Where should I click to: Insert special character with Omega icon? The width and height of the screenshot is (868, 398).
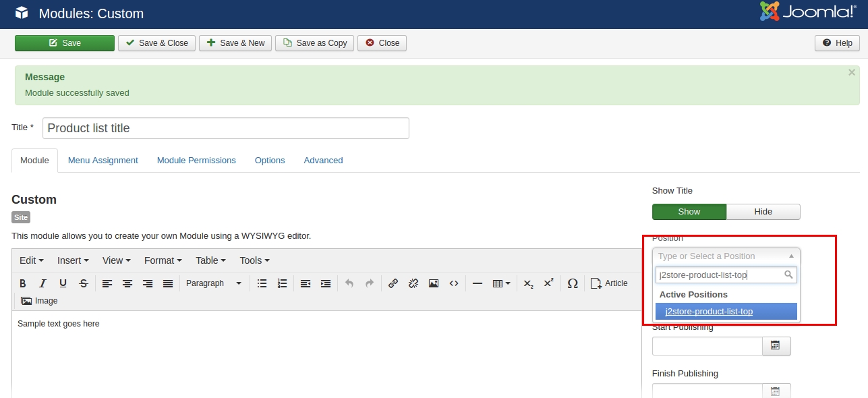(573, 283)
